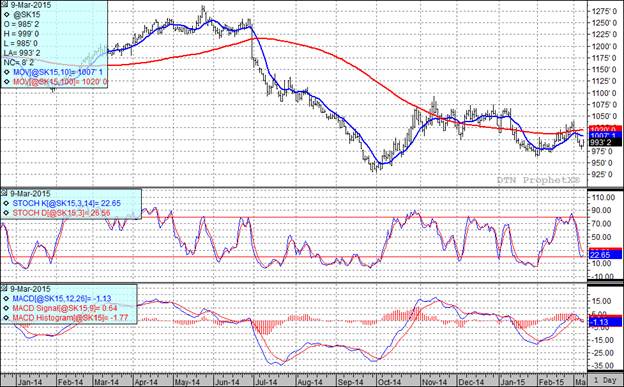The height and width of the screenshot is (387, 624).
Task: Click the MACD legend box corner icon
Action: coord(5,289)
